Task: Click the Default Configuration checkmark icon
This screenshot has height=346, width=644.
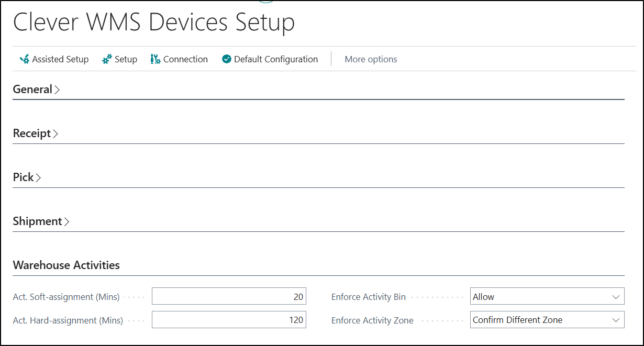Action: (x=227, y=59)
